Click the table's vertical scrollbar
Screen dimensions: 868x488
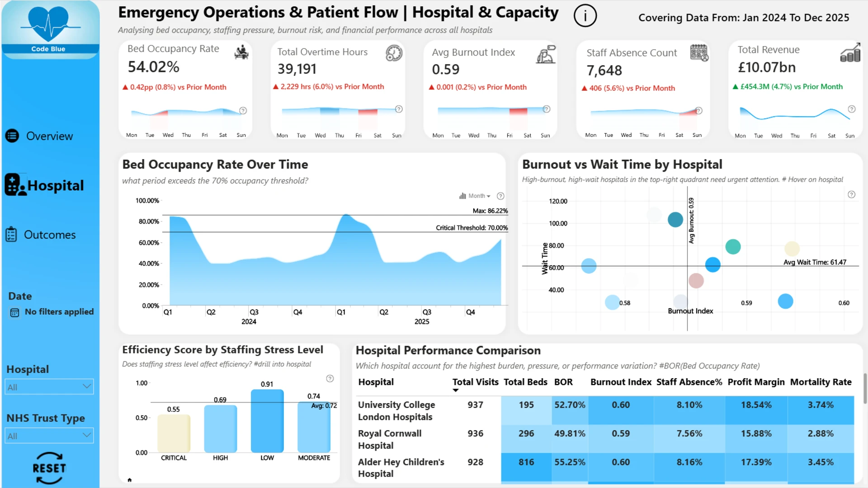coord(865,389)
